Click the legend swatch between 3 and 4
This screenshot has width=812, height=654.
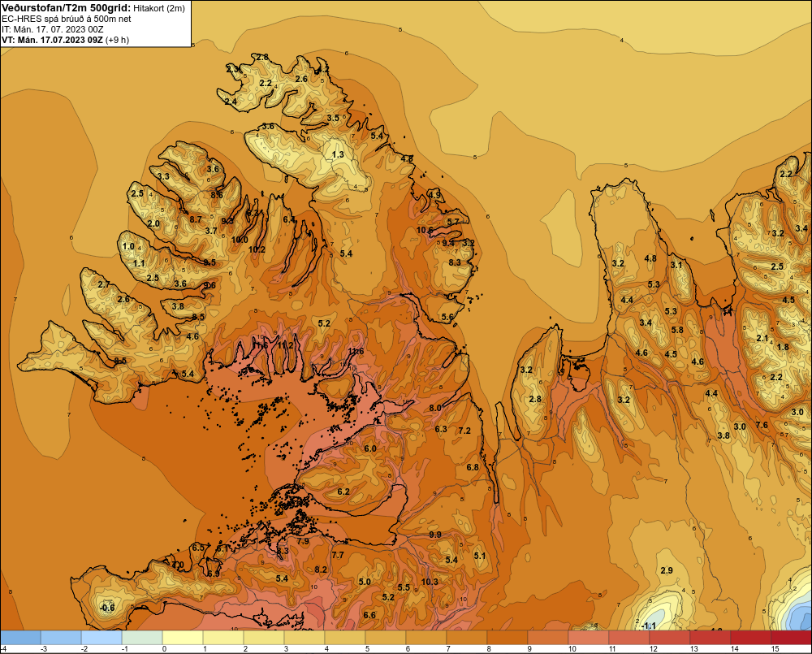304,638
